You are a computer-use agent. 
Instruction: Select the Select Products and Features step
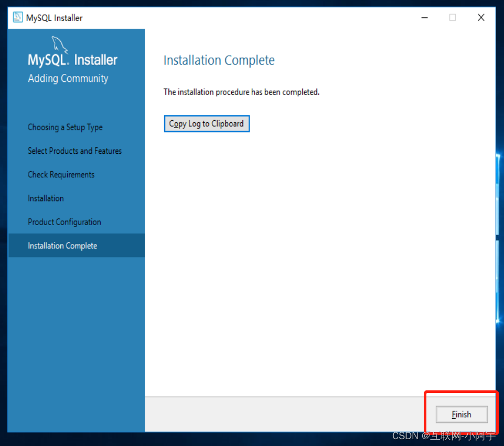point(74,151)
